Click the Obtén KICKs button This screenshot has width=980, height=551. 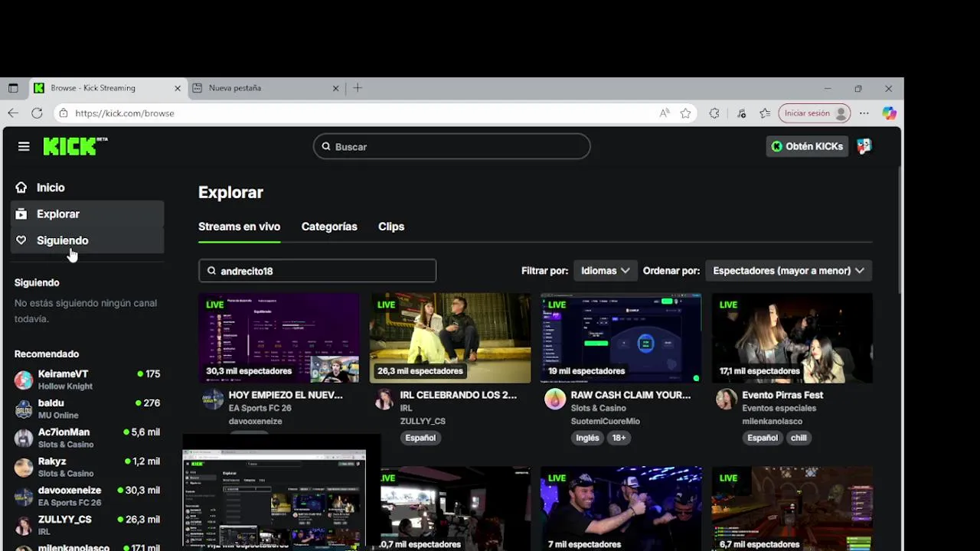tap(807, 146)
